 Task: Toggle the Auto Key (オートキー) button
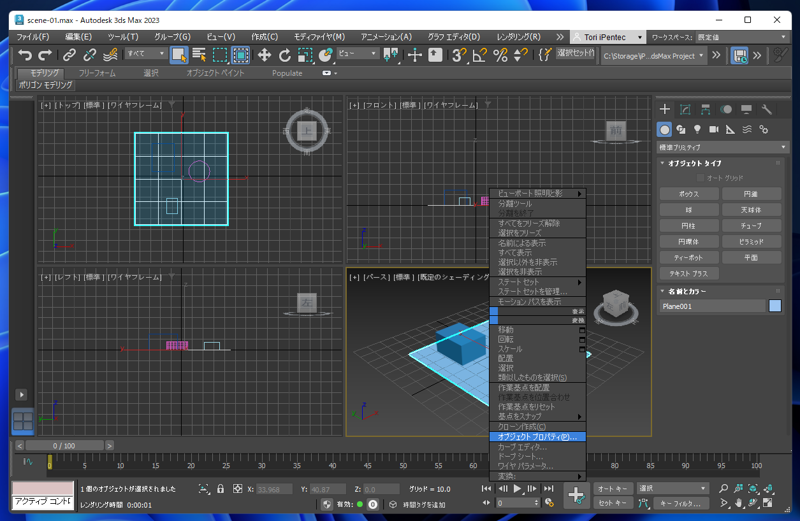coord(613,488)
